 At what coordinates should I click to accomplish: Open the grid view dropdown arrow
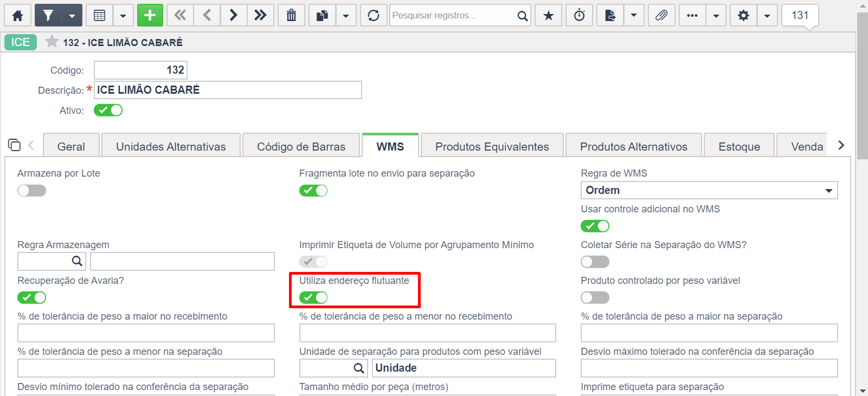coord(123,15)
